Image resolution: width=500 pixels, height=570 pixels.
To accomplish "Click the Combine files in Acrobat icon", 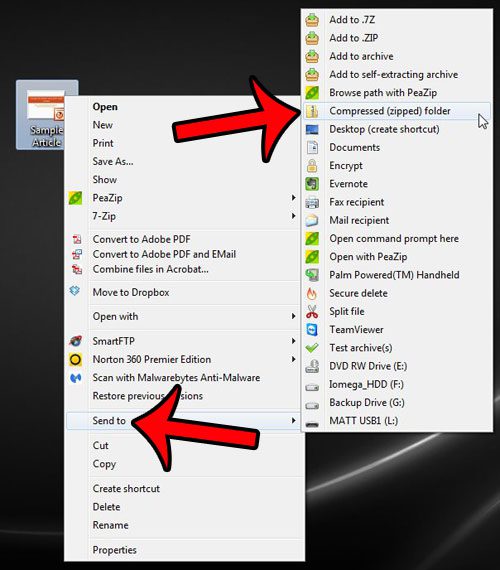I will [x=77, y=269].
